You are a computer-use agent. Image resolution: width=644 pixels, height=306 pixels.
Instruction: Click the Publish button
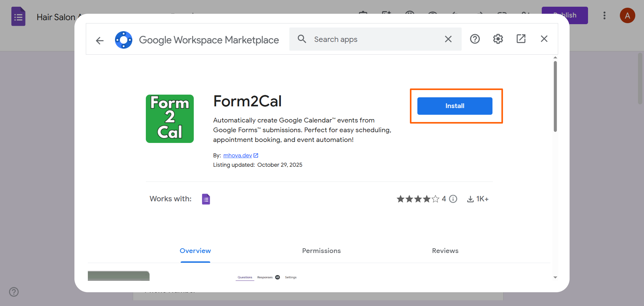(565, 15)
